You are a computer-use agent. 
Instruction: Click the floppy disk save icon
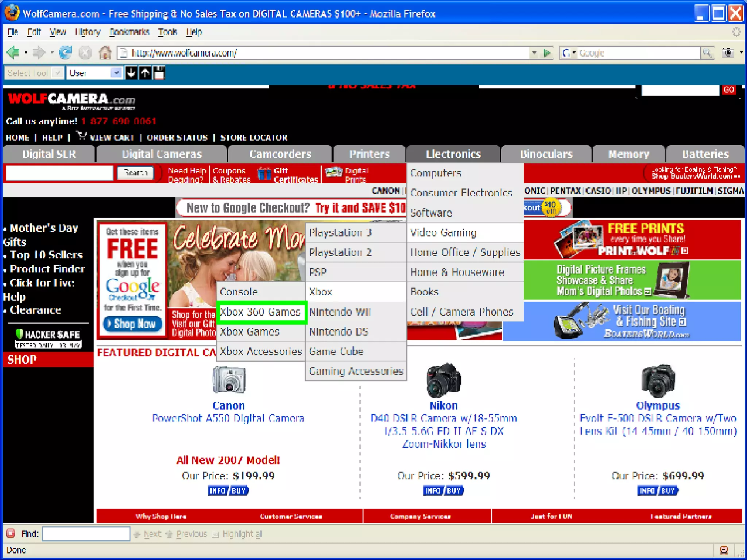(159, 73)
